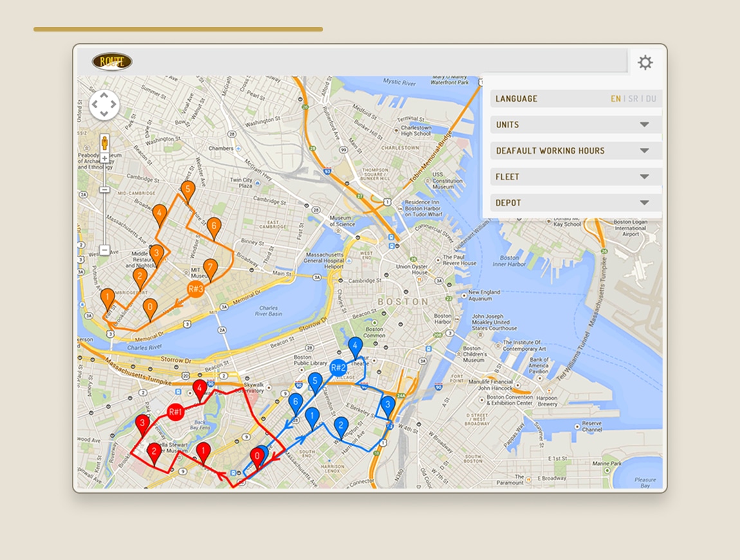
Task: Click red depot pin 0
Action: pyautogui.click(x=257, y=458)
